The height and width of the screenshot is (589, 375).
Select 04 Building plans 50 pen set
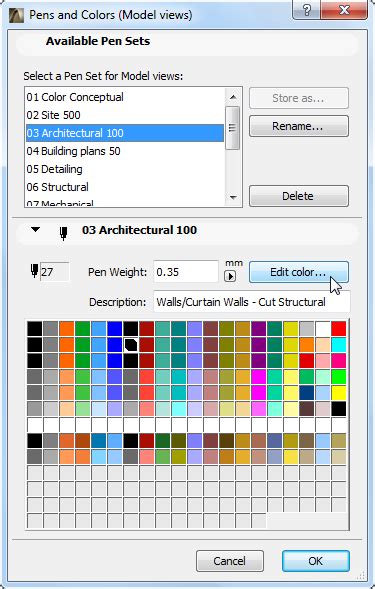125,151
